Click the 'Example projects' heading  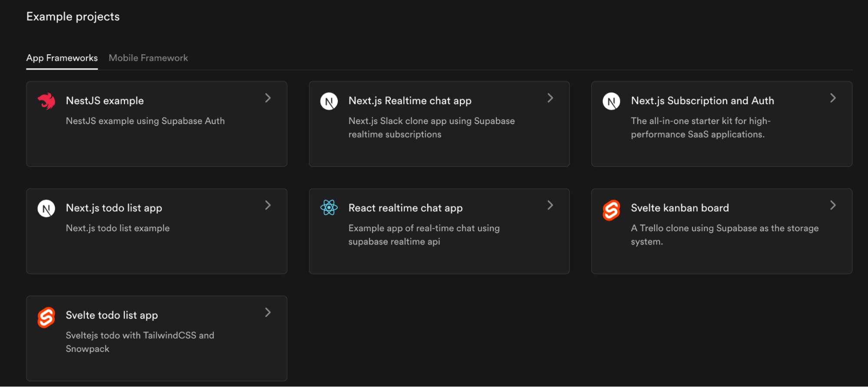(x=73, y=16)
